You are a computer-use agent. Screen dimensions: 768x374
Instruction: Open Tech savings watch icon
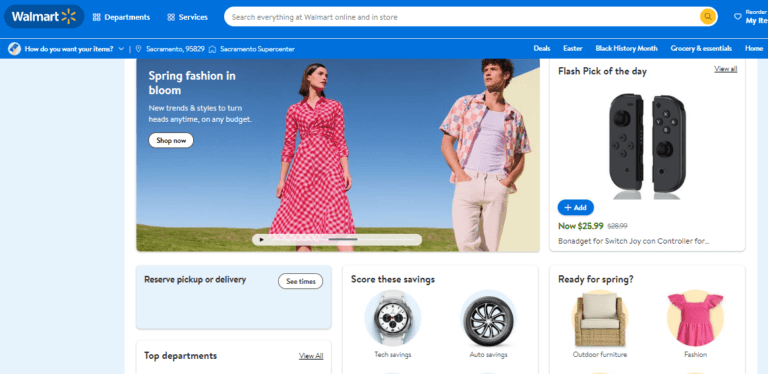tap(393, 318)
